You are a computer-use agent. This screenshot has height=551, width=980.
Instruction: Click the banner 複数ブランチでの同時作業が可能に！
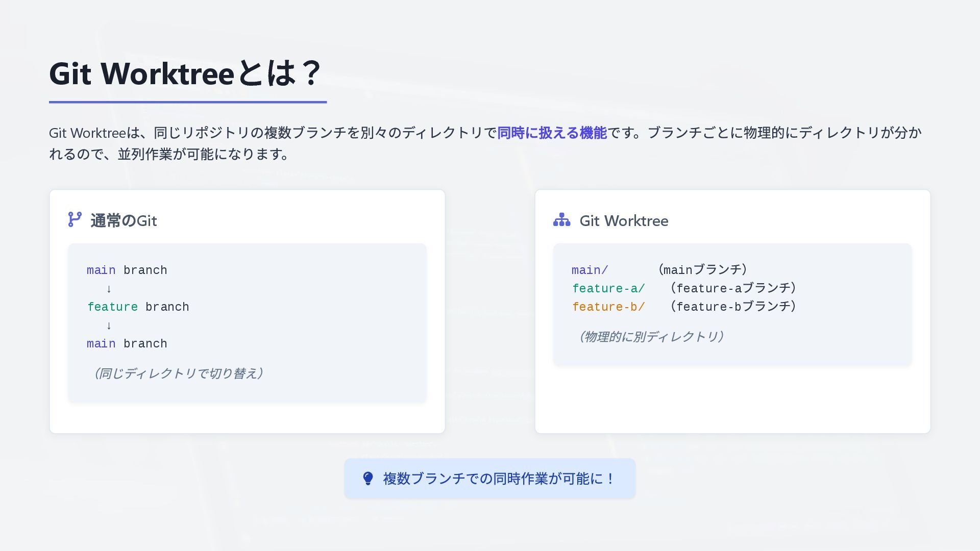tap(499, 479)
